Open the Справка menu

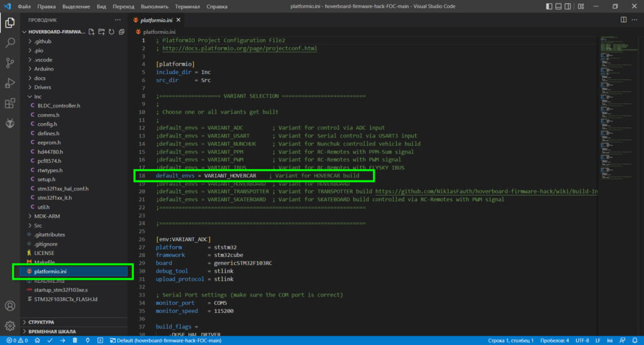[217, 6]
